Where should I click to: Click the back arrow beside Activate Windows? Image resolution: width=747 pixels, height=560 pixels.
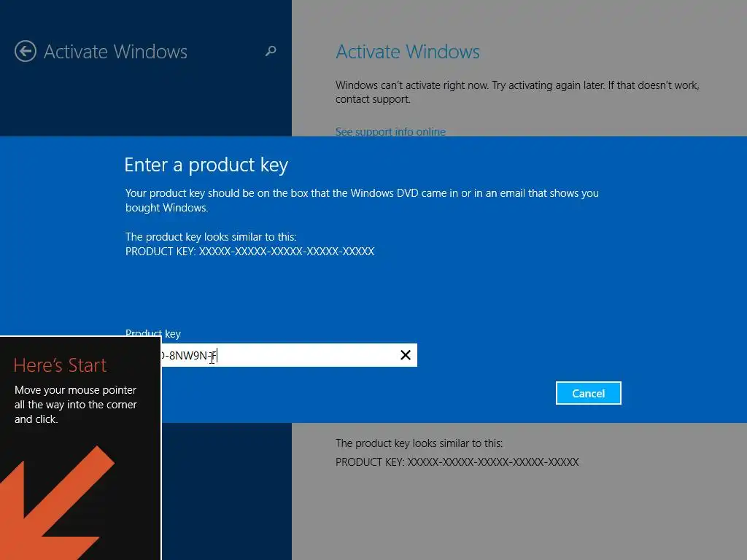[26, 52]
